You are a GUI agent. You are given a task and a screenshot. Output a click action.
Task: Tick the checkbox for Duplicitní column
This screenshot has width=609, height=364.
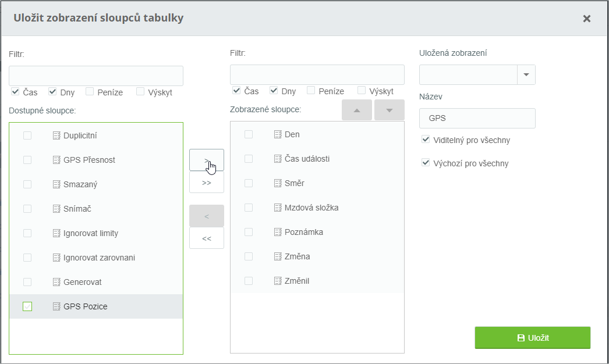pyautogui.click(x=27, y=135)
